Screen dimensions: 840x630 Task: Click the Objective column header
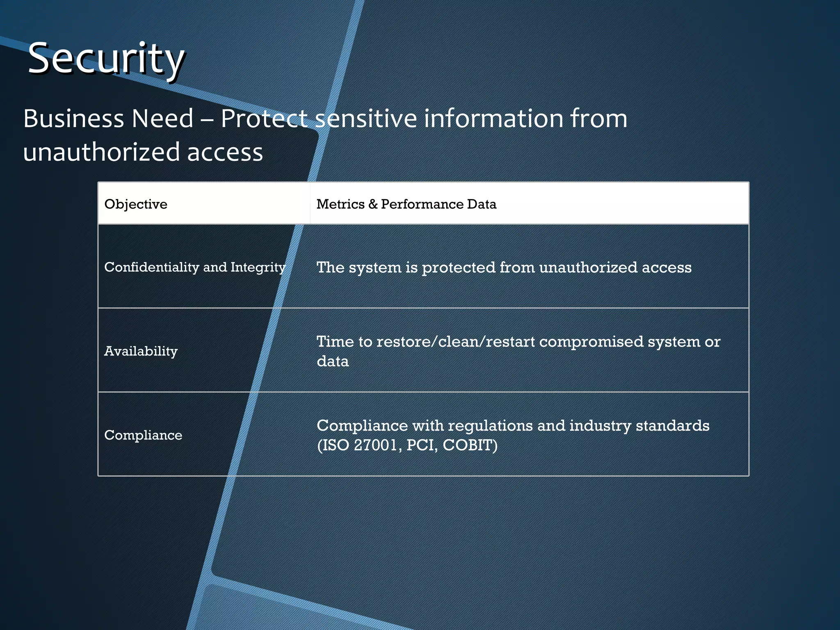(x=136, y=204)
